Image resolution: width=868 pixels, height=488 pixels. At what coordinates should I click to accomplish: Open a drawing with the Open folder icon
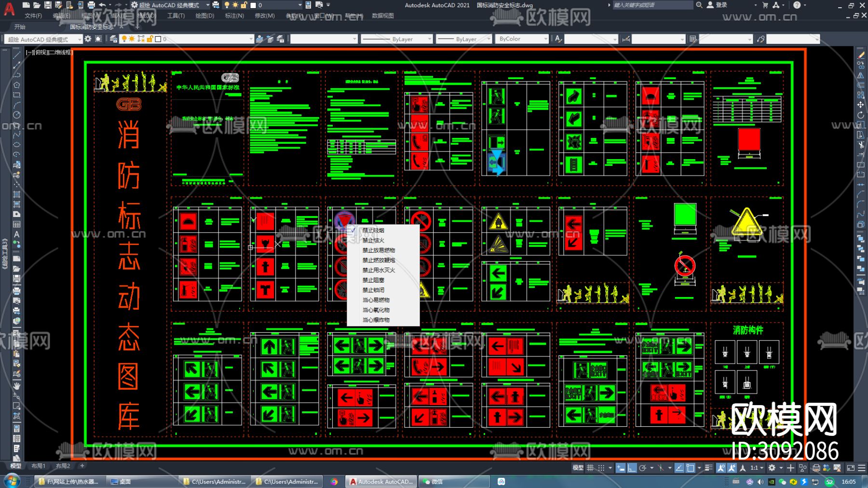(37, 5)
